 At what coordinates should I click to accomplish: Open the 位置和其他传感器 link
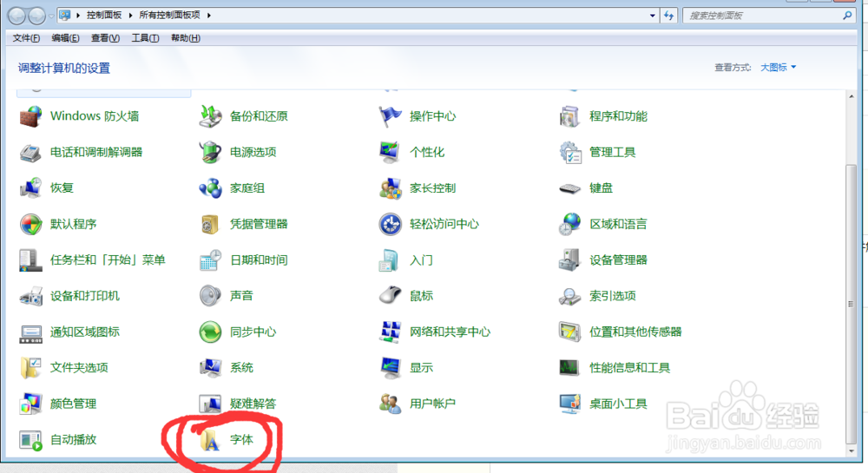click(x=635, y=332)
